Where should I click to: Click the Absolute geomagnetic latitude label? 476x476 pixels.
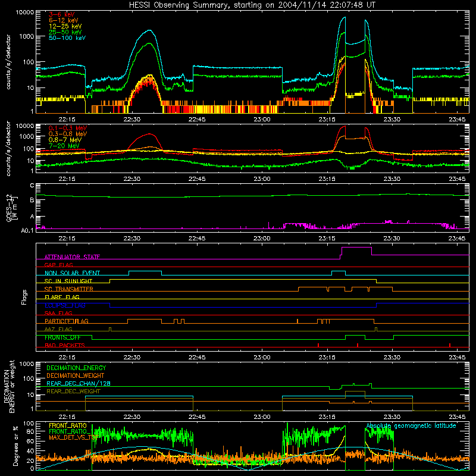tap(411, 426)
